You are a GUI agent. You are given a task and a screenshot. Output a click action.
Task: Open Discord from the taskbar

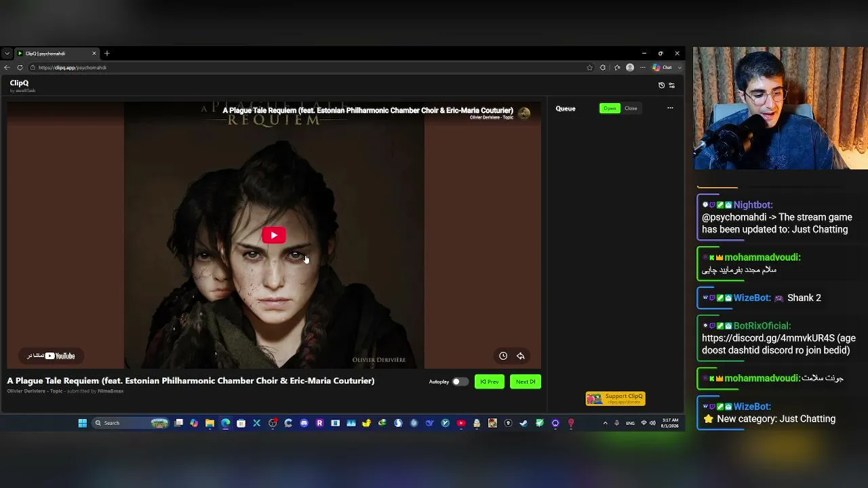click(x=304, y=423)
